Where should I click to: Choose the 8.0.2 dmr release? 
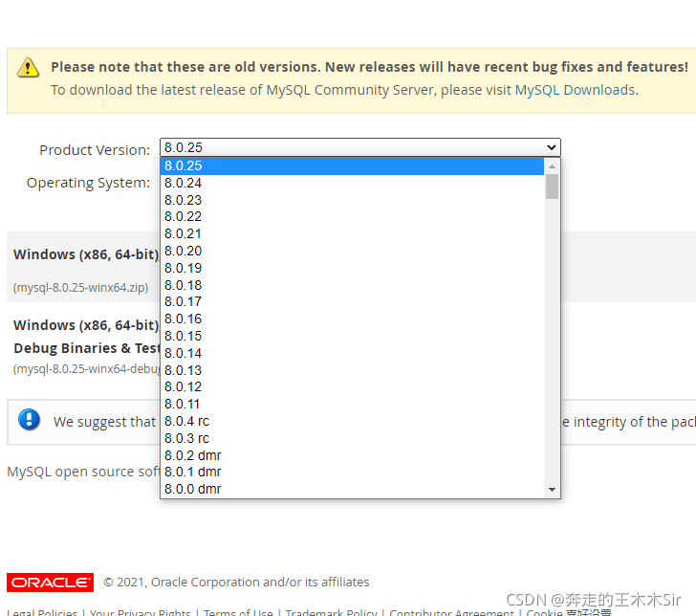click(x=352, y=455)
